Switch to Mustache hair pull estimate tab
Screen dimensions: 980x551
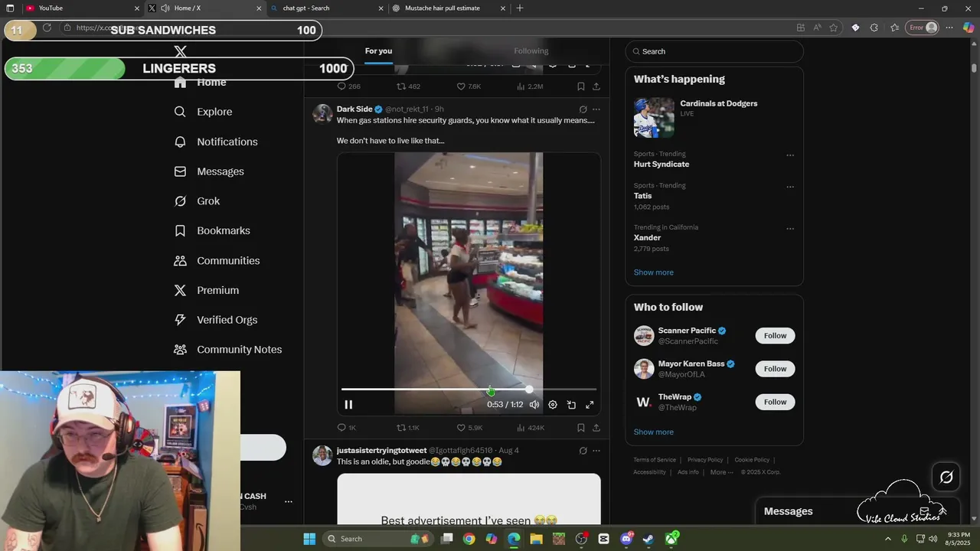tap(449, 8)
